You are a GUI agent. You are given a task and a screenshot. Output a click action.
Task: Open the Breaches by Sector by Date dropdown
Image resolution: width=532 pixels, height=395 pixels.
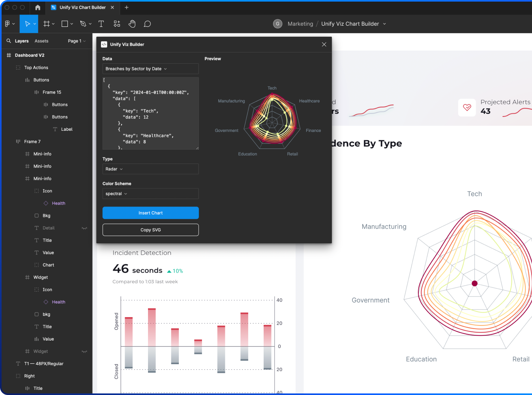(150, 69)
